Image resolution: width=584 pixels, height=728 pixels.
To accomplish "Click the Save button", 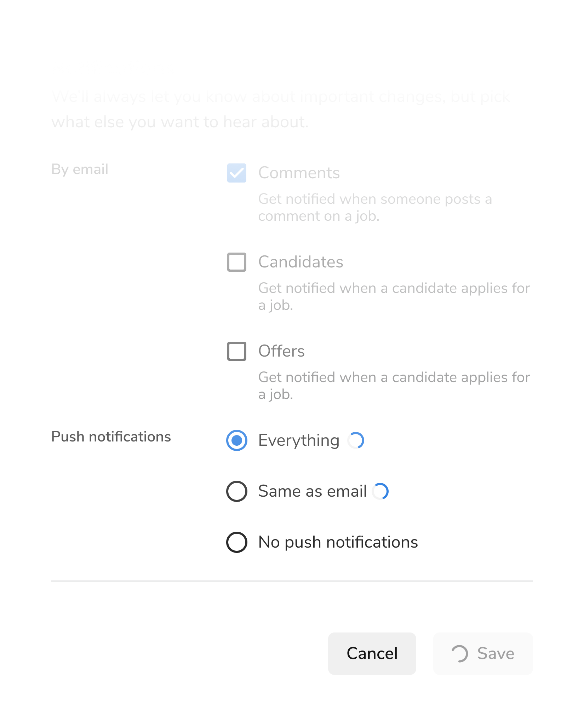I will (483, 653).
